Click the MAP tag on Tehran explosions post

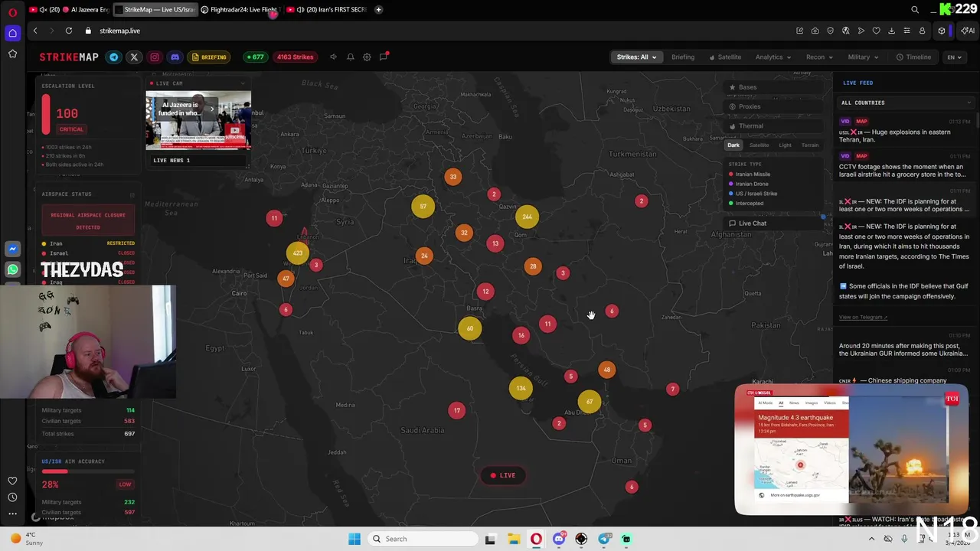(x=861, y=121)
